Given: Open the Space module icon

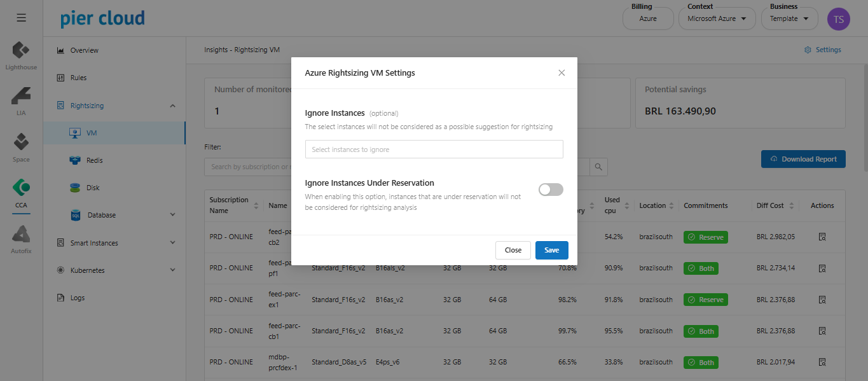Looking at the screenshot, I should 21,144.
